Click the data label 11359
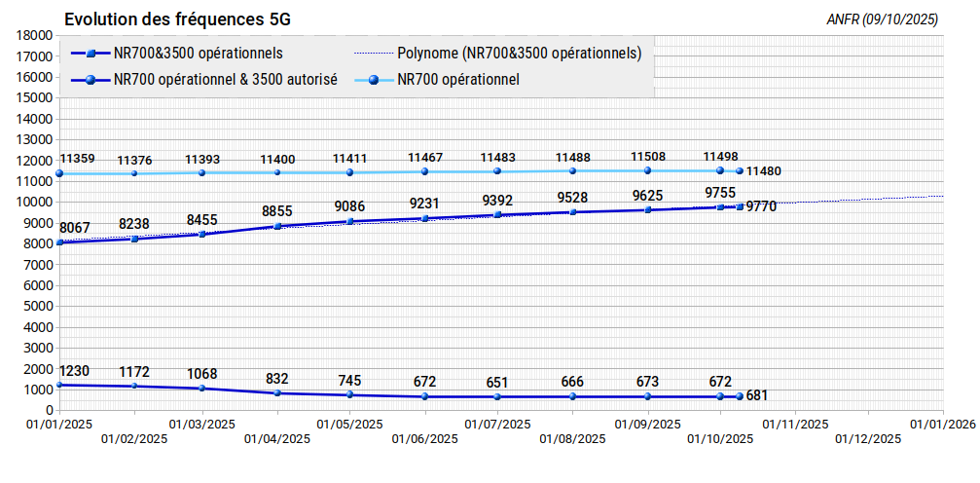This screenshot has width=980, height=483. pyautogui.click(x=77, y=159)
